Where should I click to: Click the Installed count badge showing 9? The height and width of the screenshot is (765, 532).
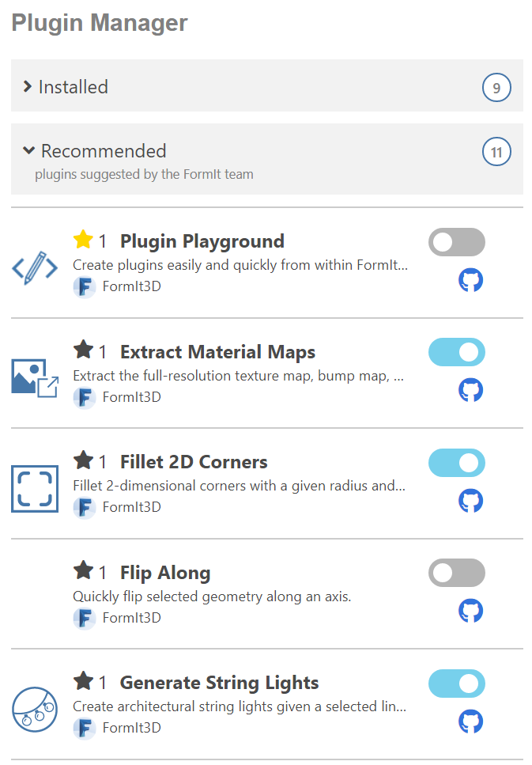coord(496,88)
